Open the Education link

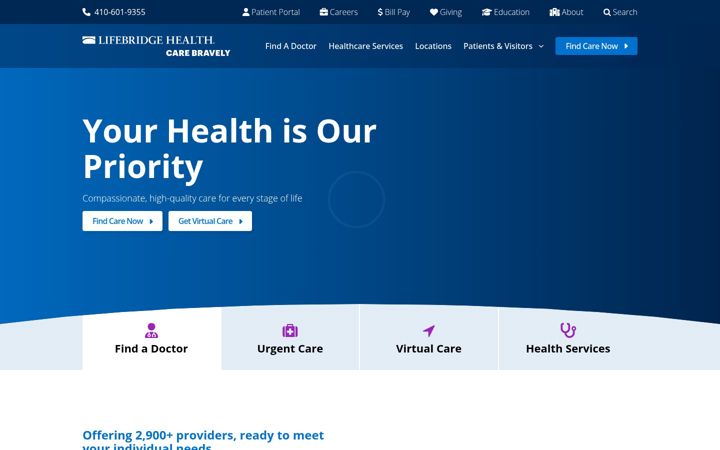tap(506, 12)
